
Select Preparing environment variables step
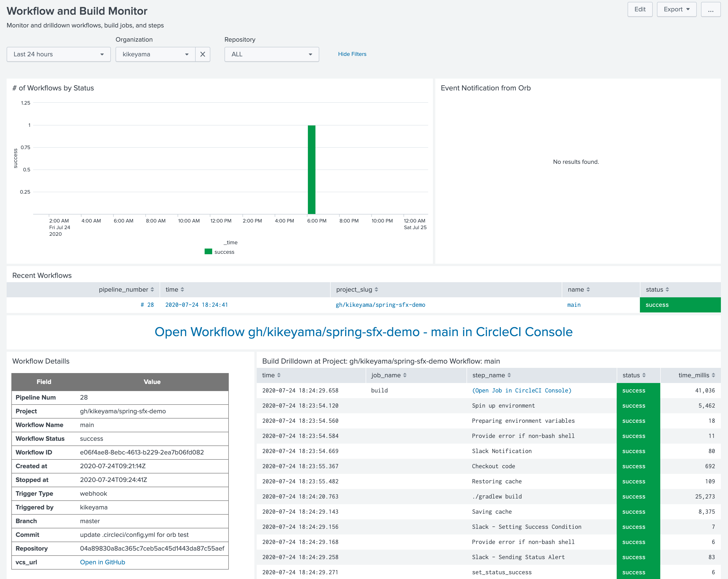tap(523, 421)
